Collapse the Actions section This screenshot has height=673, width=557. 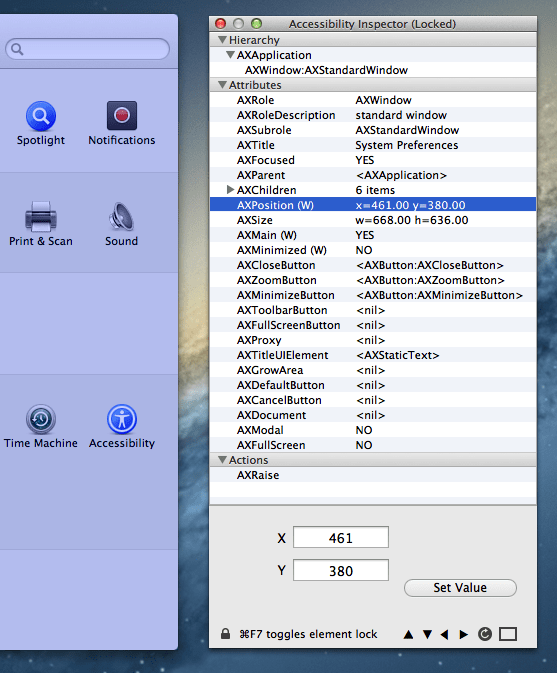[x=222, y=460]
